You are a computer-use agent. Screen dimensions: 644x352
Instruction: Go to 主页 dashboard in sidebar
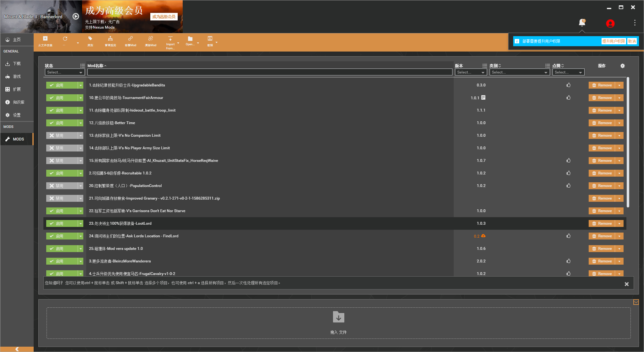(x=17, y=40)
